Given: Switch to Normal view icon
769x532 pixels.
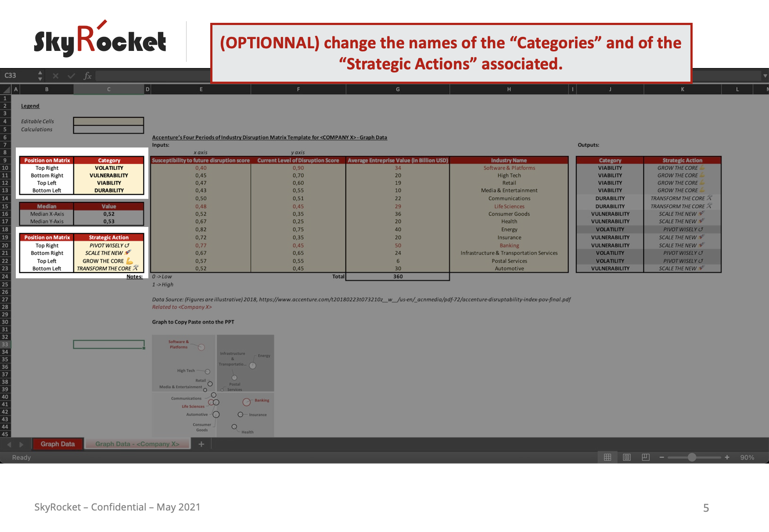Looking at the screenshot, I should point(607,457).
